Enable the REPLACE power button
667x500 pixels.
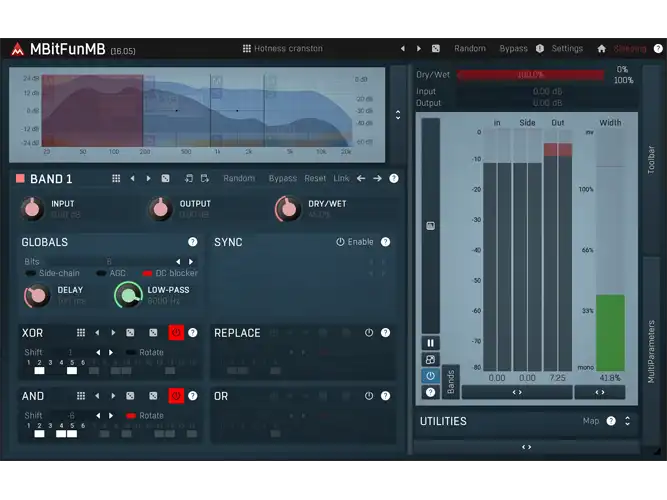point(369,333)
